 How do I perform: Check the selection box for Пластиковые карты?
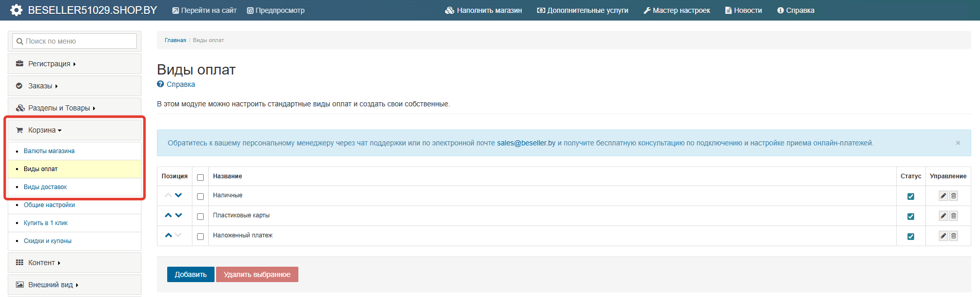click(200, 216)
